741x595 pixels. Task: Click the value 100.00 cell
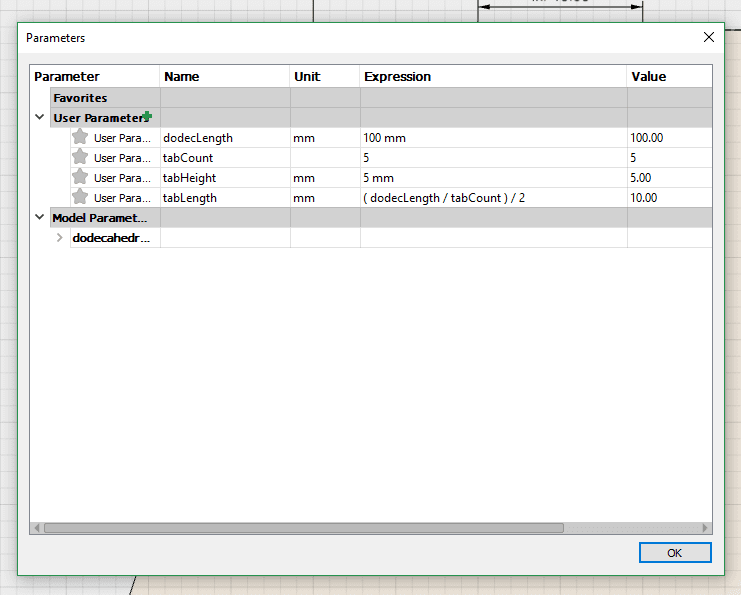[x=670, y=138]
